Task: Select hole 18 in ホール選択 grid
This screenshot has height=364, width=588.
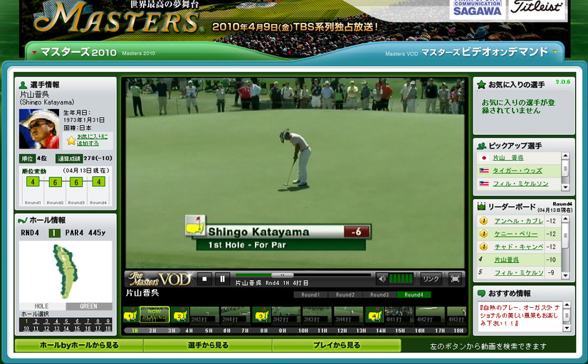Action: [108, 328]
